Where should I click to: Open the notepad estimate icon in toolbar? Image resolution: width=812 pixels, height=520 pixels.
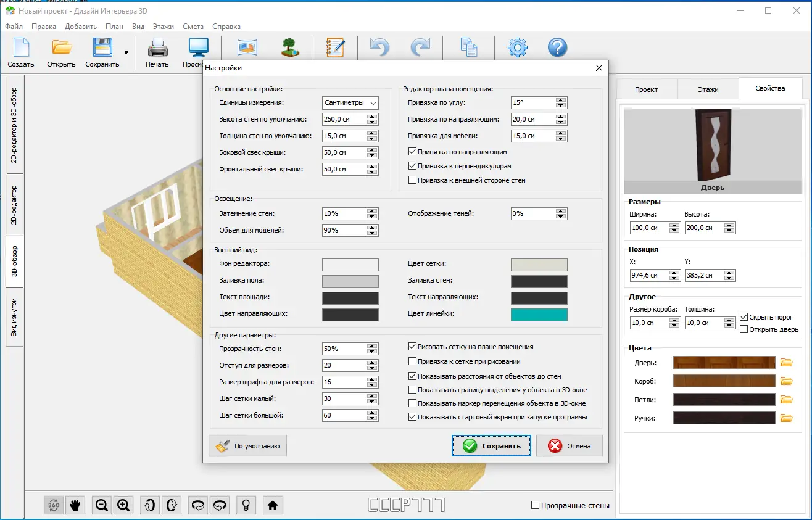point(334,48)
